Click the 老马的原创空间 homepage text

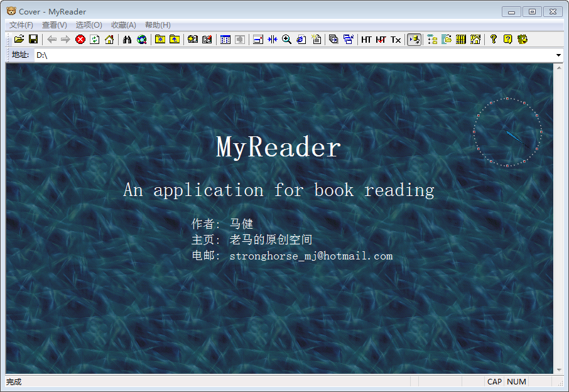click(271, 240)
